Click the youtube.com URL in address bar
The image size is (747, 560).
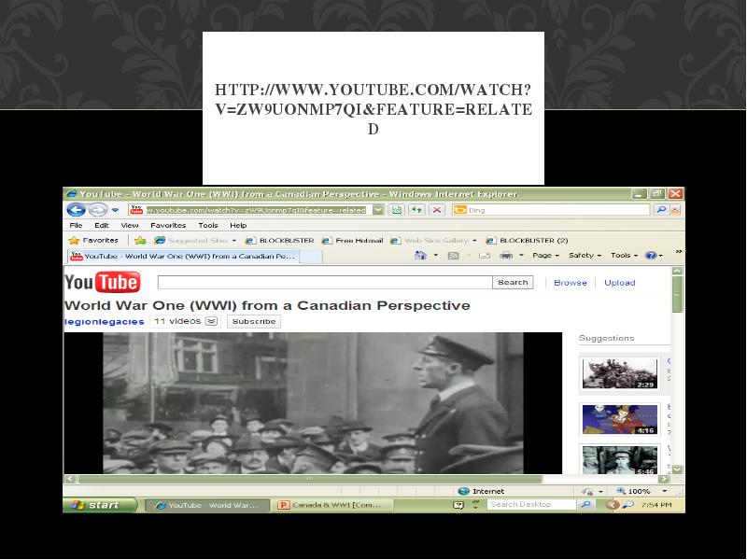click(x=256, y=210)
